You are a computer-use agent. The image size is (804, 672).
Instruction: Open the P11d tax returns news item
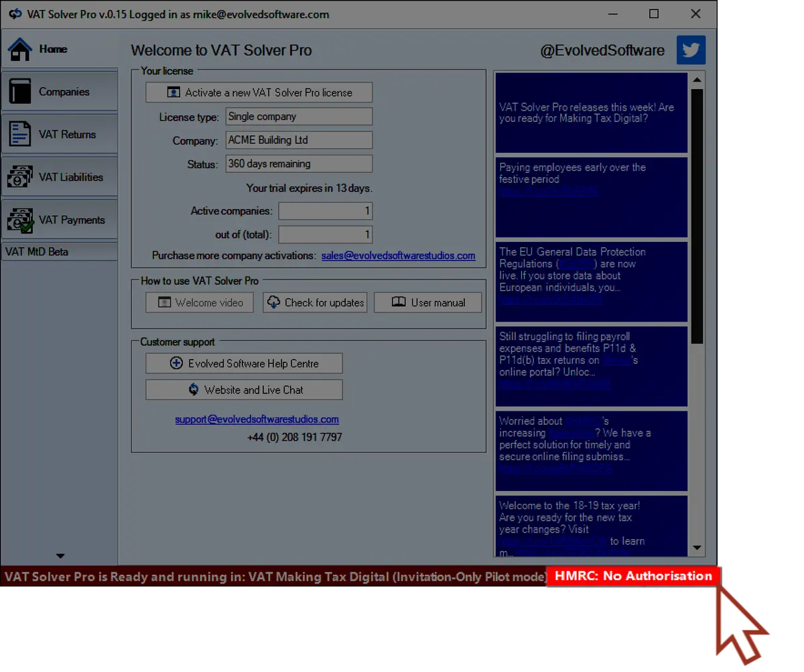point(591,366)
